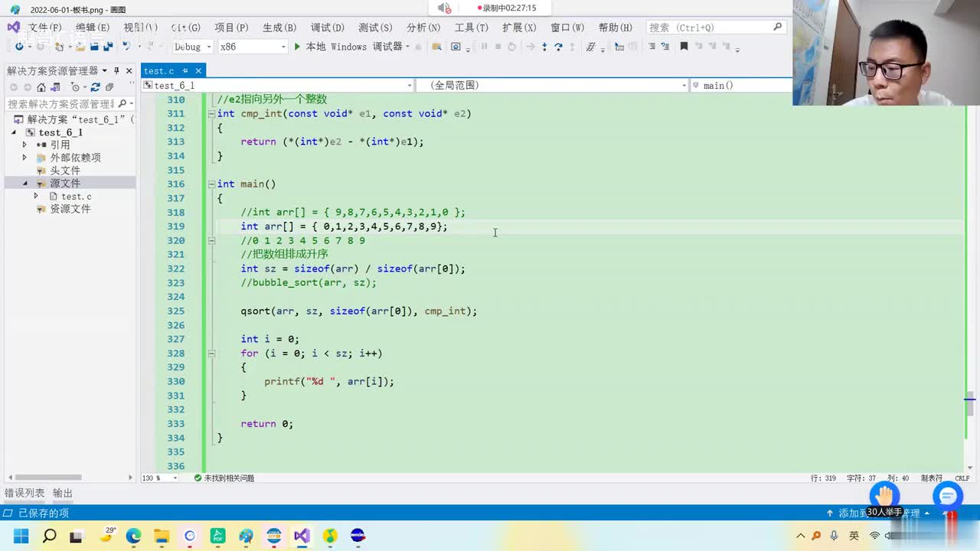
Task: Open the 生成(B) menu
Action: click(279, 28)
